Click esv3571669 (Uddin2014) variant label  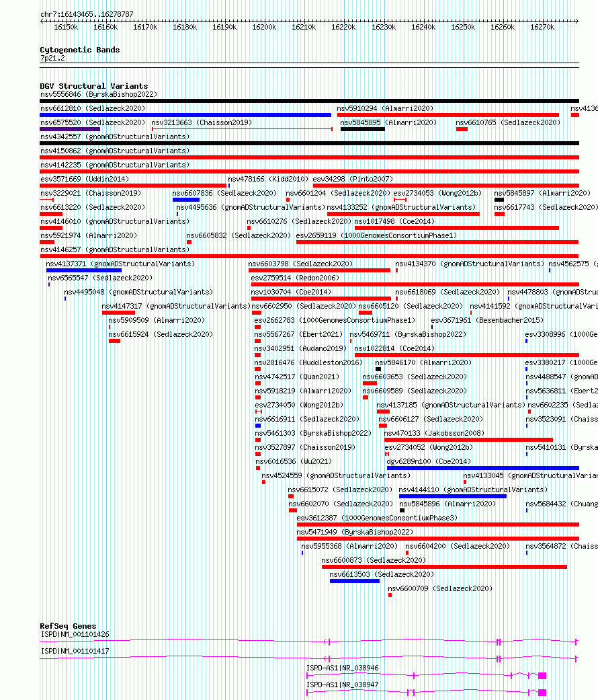85,179
